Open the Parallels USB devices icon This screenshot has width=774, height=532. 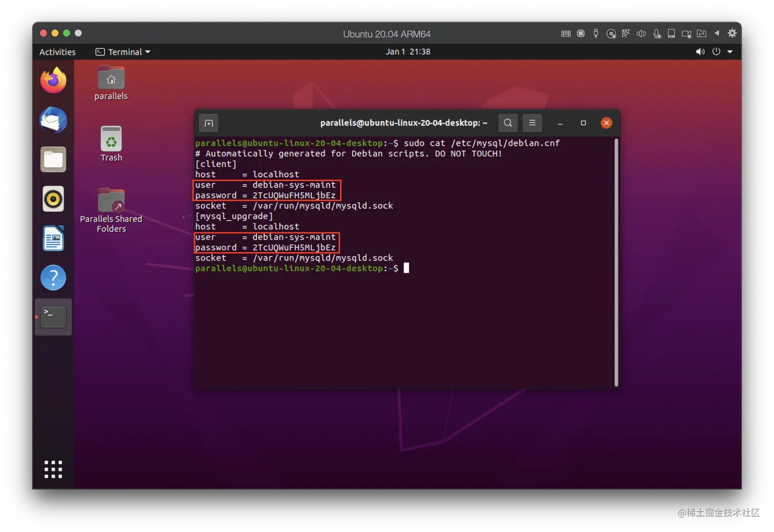[595, 34]
